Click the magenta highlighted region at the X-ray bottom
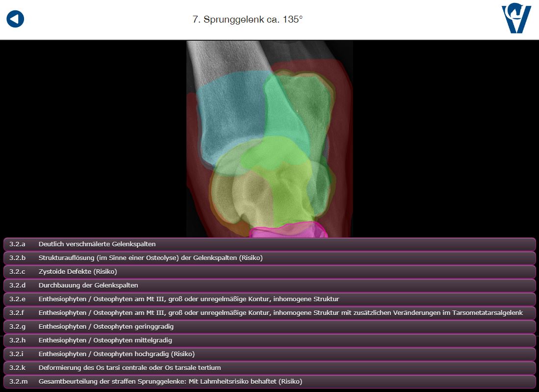 [284, 230]
